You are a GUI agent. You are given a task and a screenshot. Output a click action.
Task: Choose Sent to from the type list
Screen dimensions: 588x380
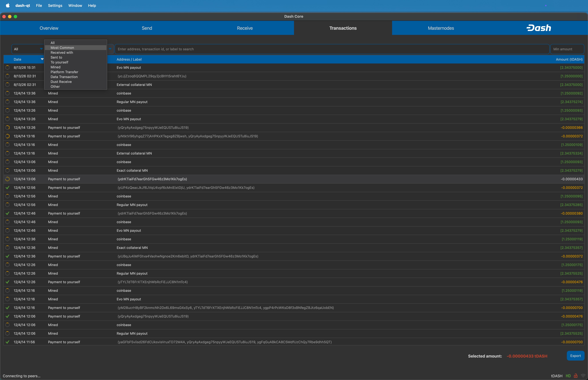(76, 57)
